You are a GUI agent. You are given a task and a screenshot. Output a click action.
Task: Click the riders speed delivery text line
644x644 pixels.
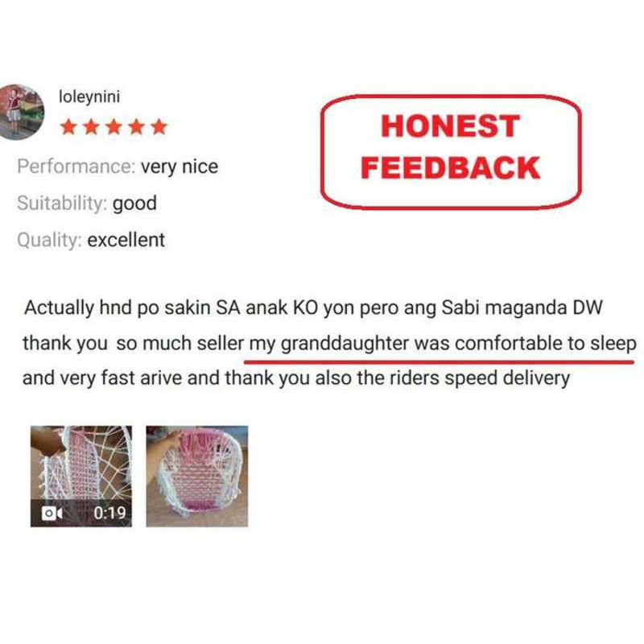296,378
